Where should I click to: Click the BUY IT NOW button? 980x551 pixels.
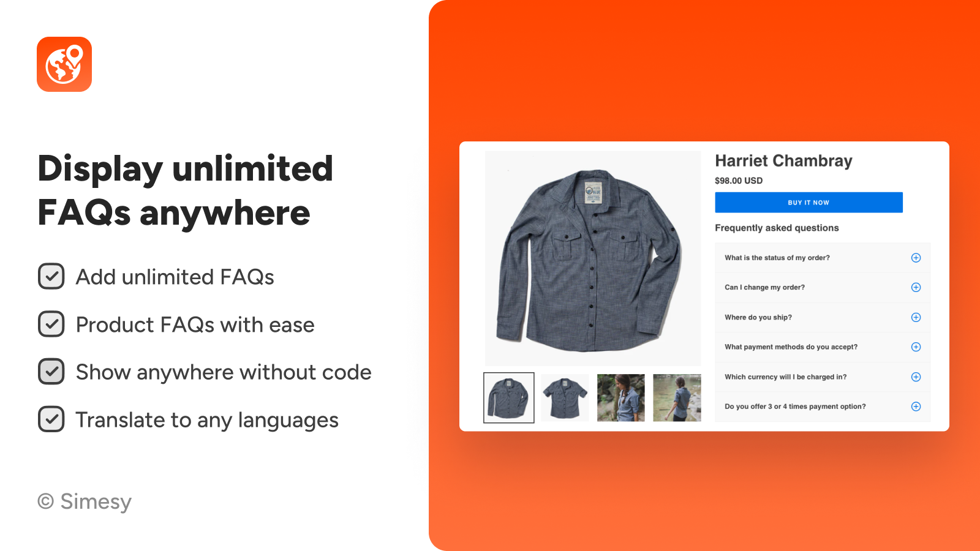[809, 203]
